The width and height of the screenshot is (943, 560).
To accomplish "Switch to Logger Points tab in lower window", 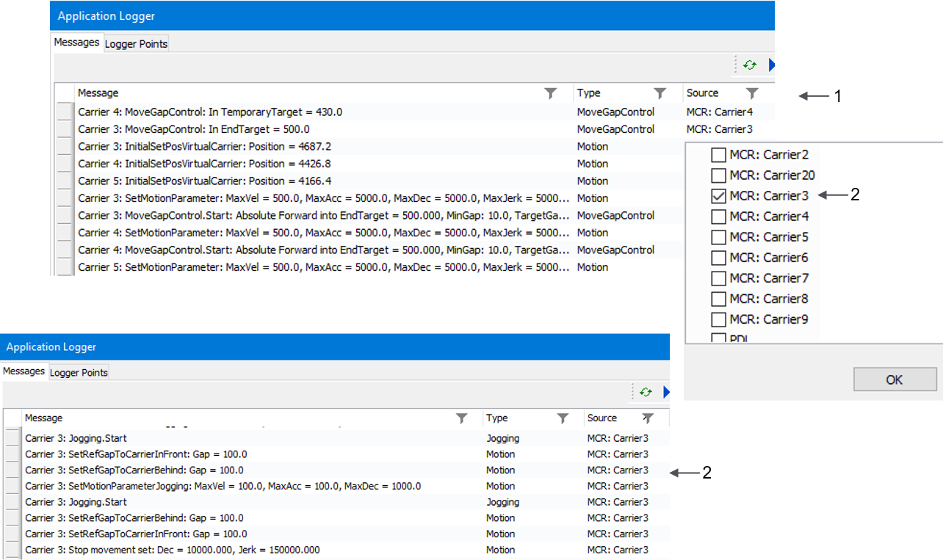I will pos(79,373).
